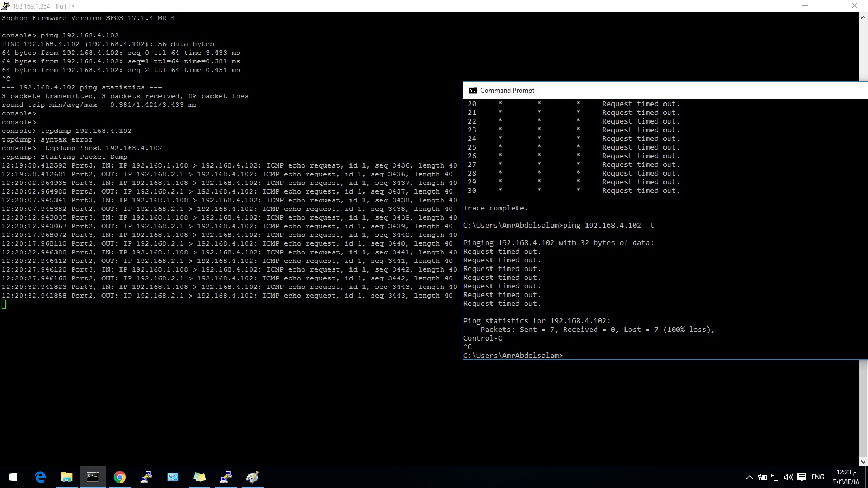Click the PuTTY vertical scrollbar thumb
This screenshot has width=868, height=488.
click(x=863, y=409)
